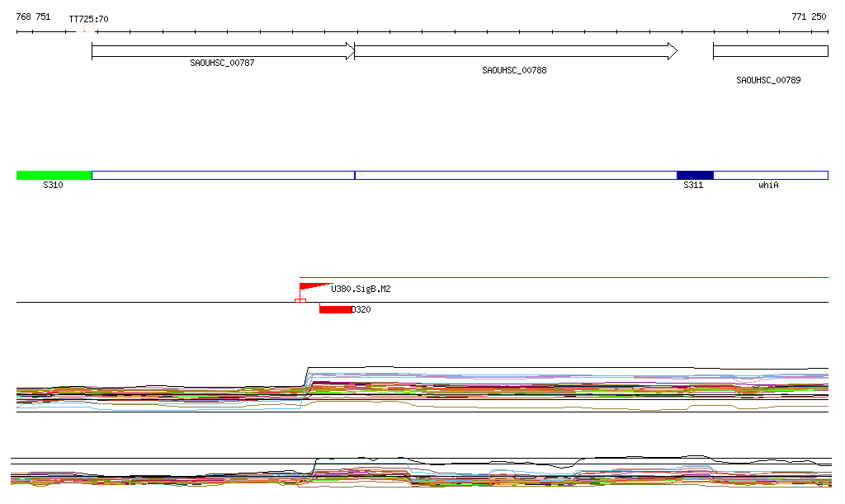
Task: Select the red D320 bar
Action: [335, 309]
